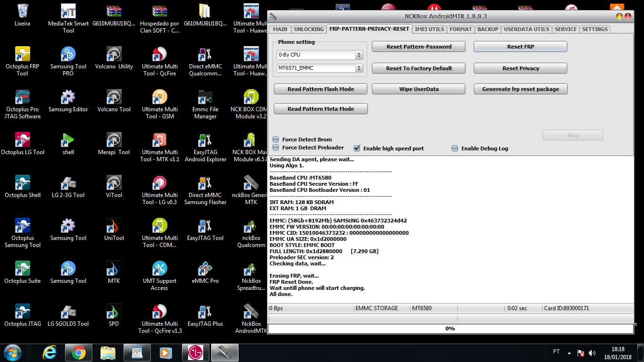Open Direct eMMC Qualcomm shortcut

pos(205,61)
